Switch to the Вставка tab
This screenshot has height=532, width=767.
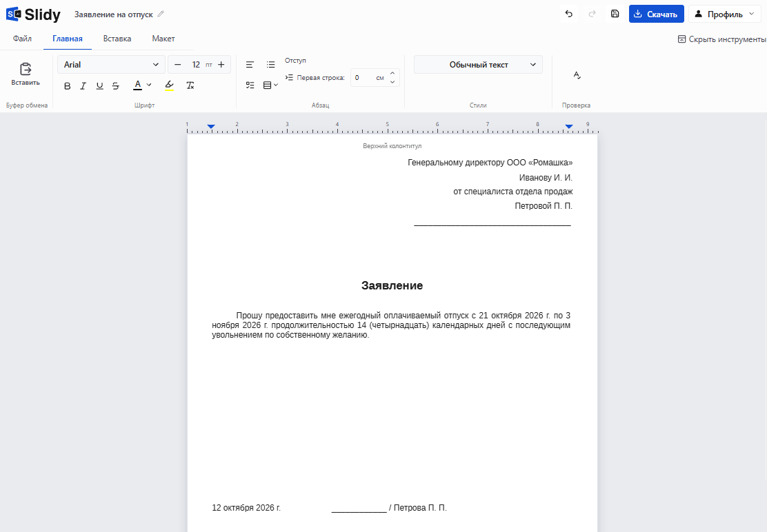click(117, 39)
